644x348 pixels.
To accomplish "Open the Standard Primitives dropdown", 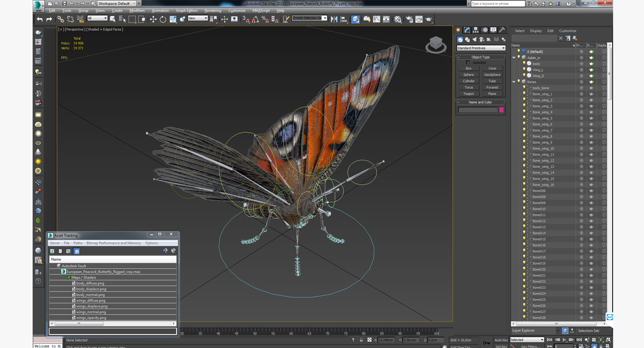I will click(x=481, y=48).
